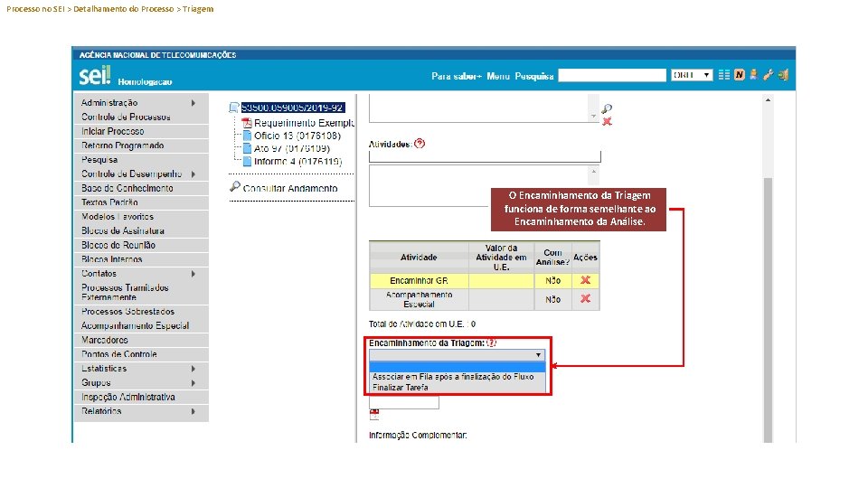Click the orange N news icon

[739, 75]
